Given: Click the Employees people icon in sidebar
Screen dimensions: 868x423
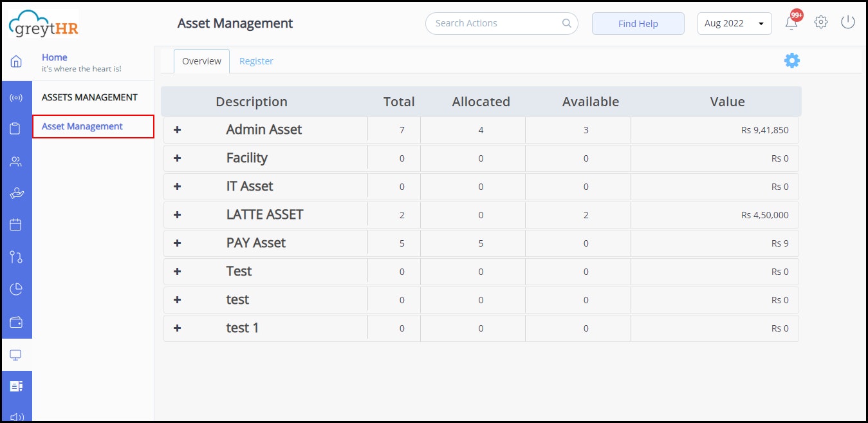Looking at the screenshot, I should [16, 162].
